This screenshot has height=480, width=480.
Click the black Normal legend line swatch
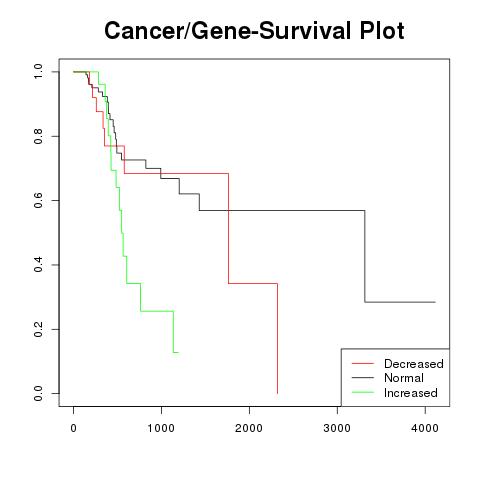(363, 378)
